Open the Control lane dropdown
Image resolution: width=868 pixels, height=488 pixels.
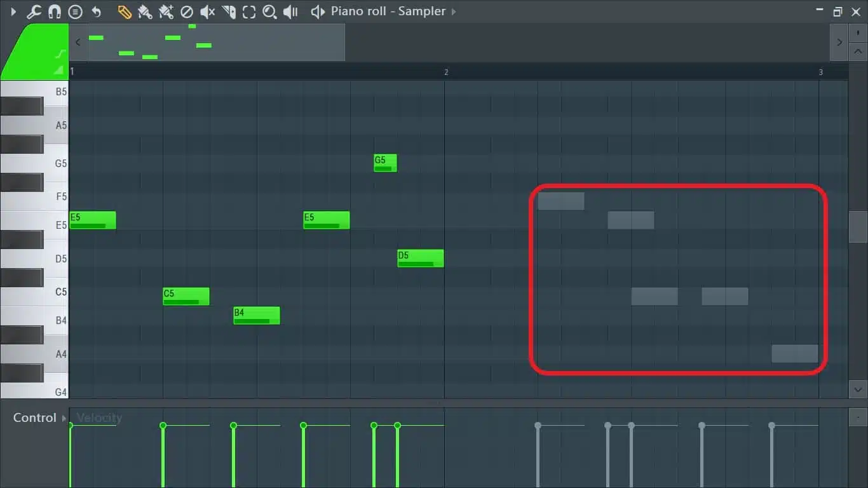(x=39, y=417)
